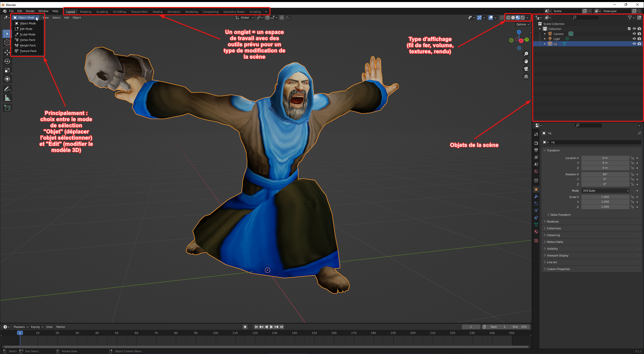Hide the mj object with its eye icon
644x354 pixels.
[x=634, y=44]
